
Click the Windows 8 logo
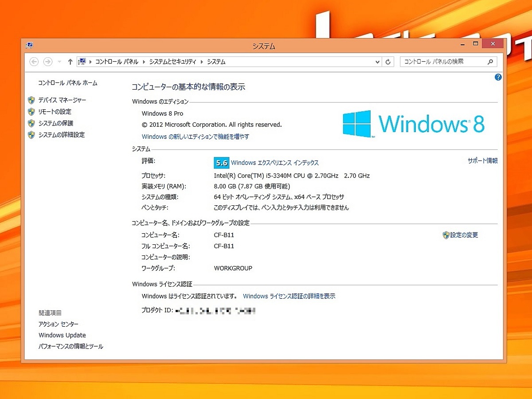point(414,124)
